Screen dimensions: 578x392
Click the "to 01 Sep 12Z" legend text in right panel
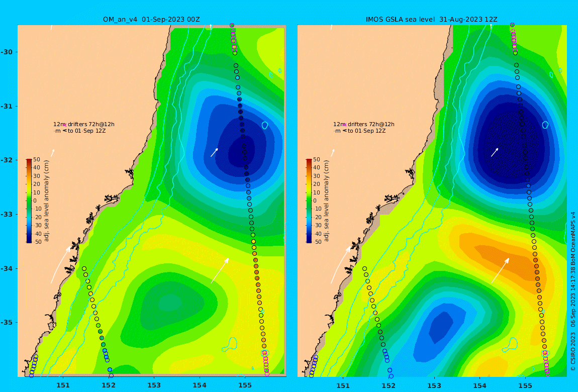pyautogui.click(x=367, y=131)
